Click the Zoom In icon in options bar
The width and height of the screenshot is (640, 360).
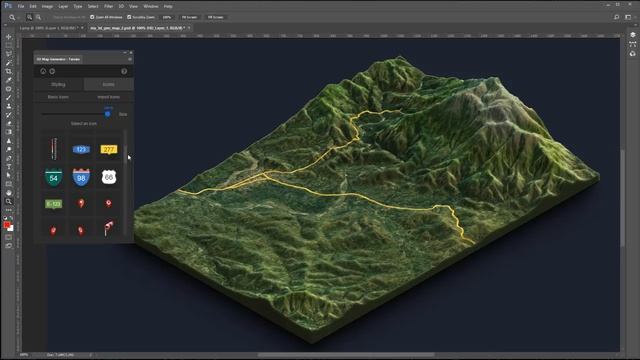coord(29,17)
